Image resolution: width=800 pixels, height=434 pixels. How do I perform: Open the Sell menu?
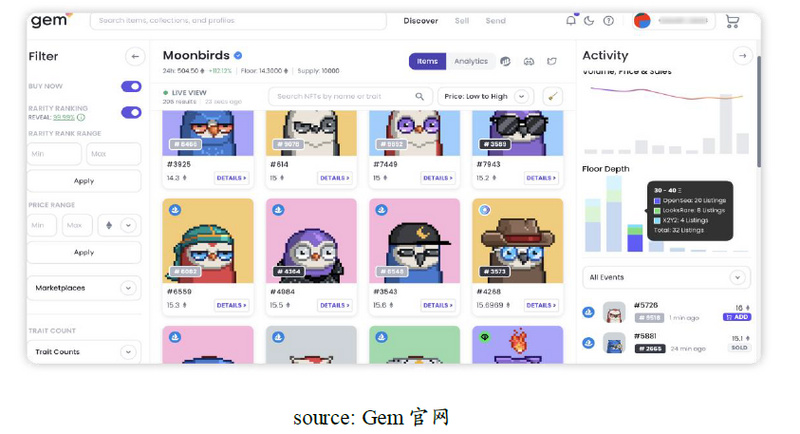point(462,21)
